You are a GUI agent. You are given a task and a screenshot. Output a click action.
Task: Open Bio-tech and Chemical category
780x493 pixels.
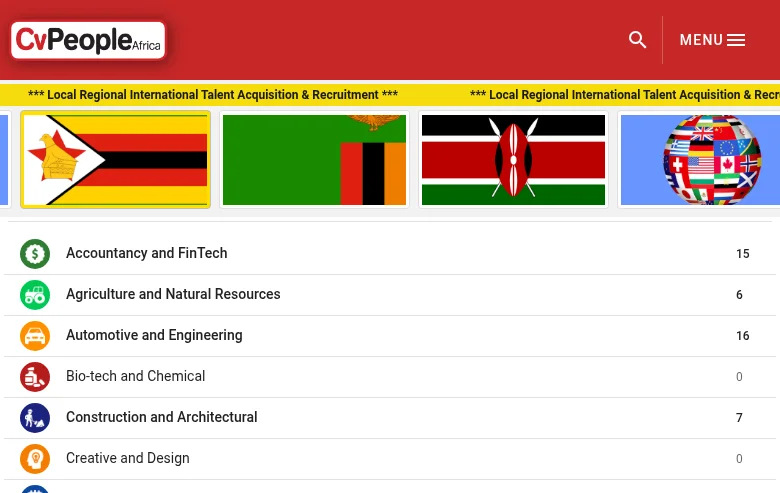[x=390, y=377]
